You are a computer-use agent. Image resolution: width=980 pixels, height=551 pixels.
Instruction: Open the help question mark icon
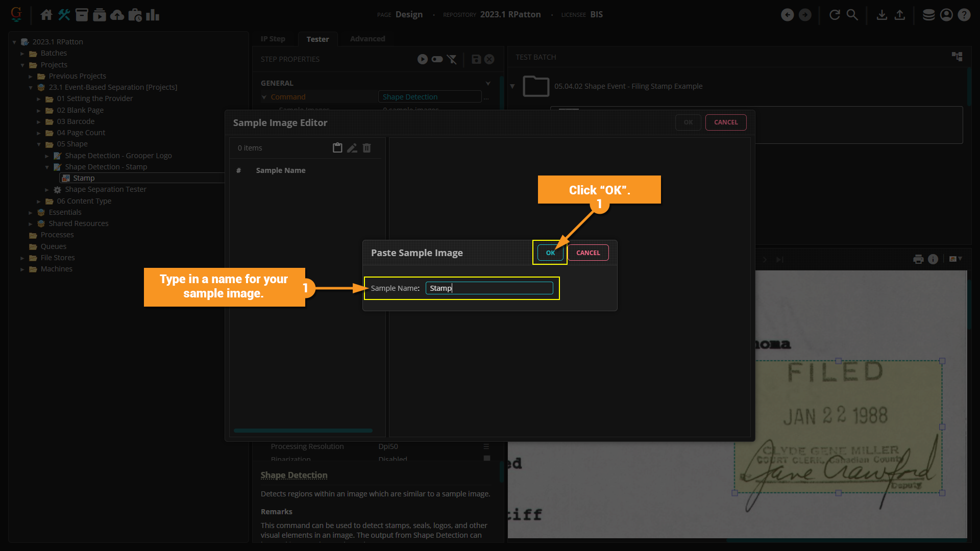click(964, 15)
